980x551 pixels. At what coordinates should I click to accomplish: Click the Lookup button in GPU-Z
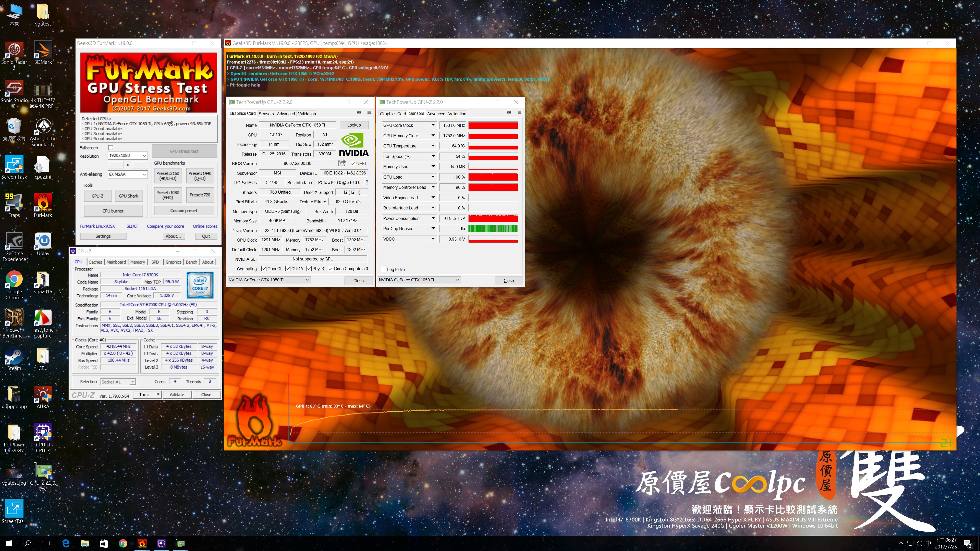[x=353, y=125]
